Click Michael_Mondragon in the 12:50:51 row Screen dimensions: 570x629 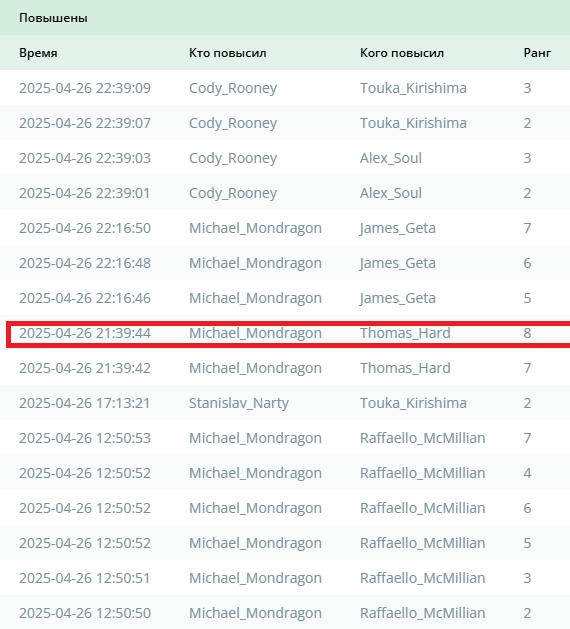pyautogui.click(x=255, y=578)
